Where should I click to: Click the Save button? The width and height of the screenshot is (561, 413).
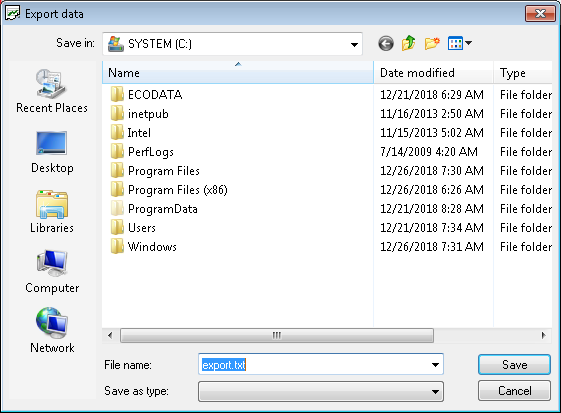(514, 365)
